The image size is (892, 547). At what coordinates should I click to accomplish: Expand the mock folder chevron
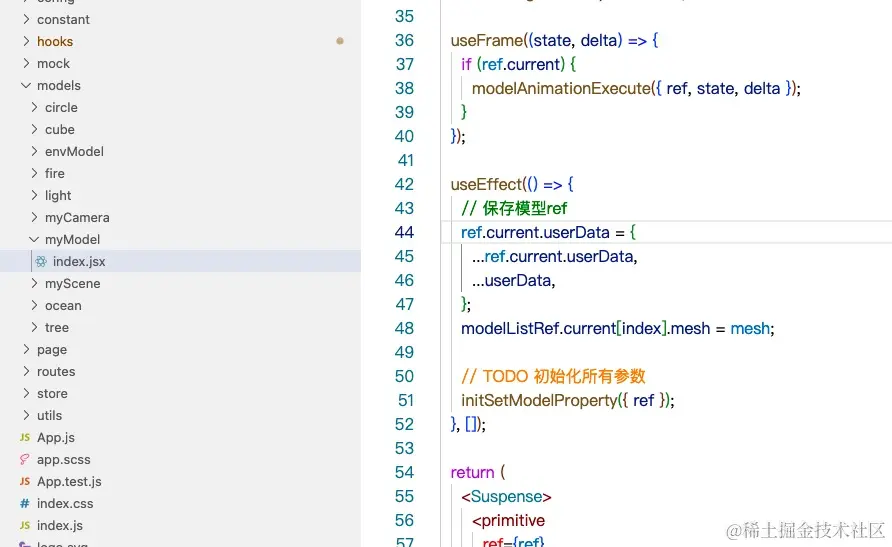[x=26, y=63]
